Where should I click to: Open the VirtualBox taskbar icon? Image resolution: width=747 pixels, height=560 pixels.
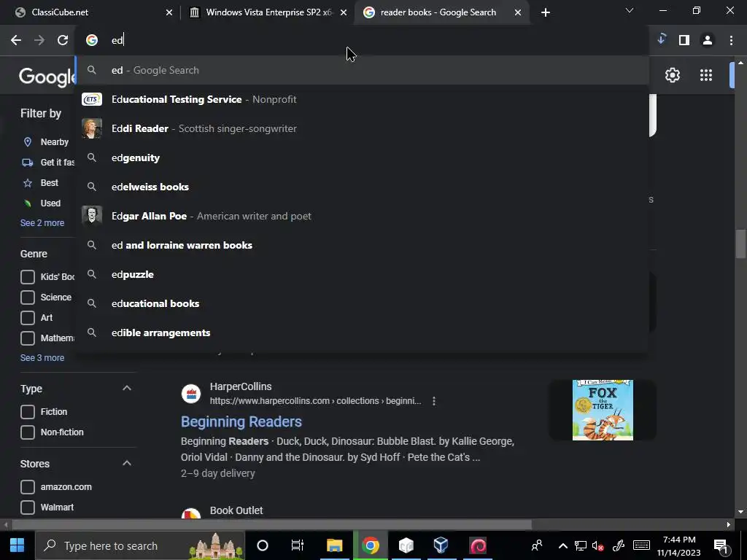point(441,545)
